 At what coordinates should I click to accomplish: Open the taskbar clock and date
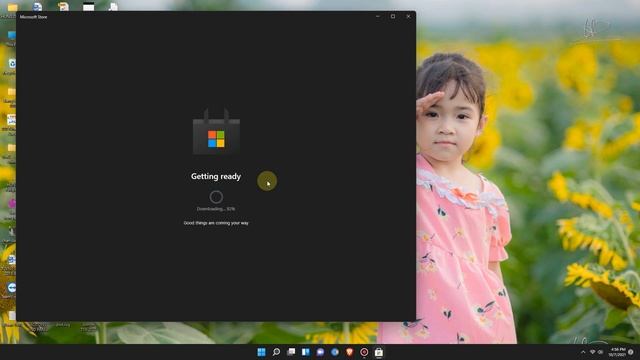coord(617,352)
